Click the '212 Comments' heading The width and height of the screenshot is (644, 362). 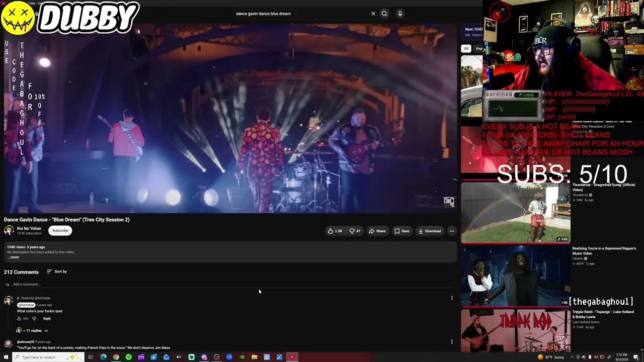pyautogui.click(x=21, y=272)
